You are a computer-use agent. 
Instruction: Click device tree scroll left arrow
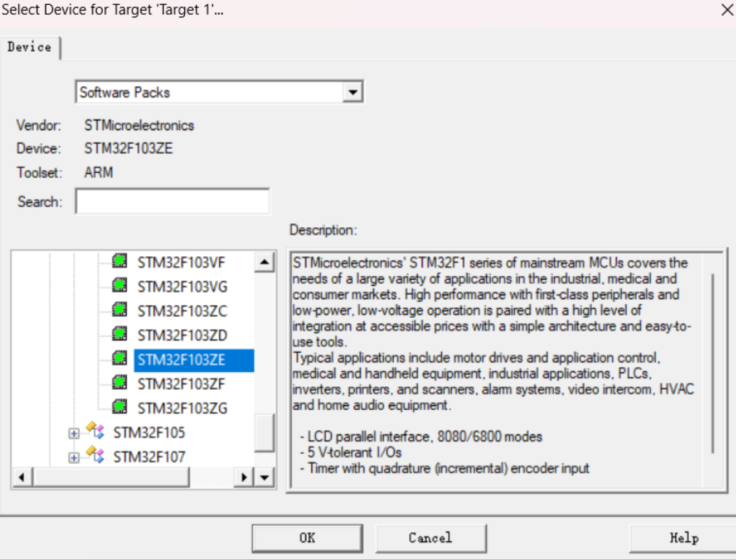[x=21, y=478]
